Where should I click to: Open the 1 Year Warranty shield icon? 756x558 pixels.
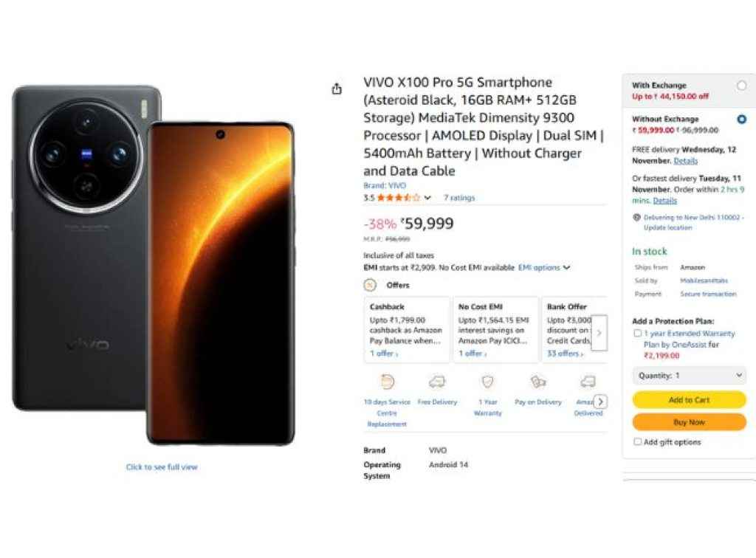(488, 381)
